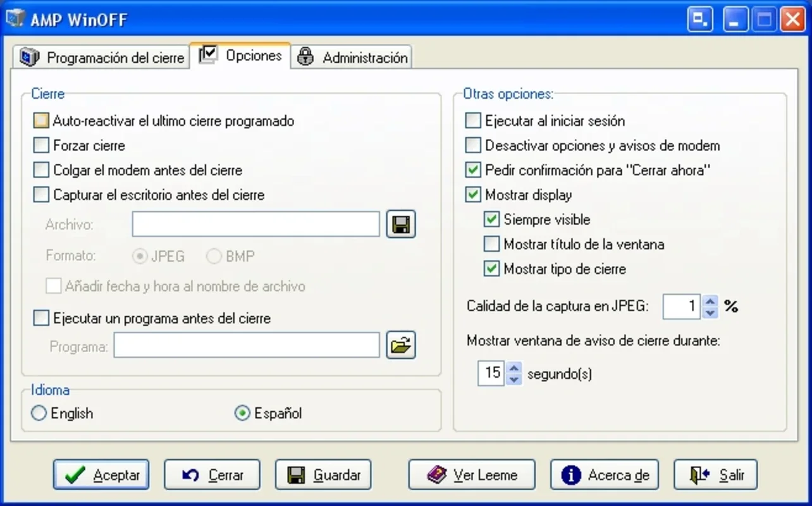The width and height of the screenshot is (812, 506).
Task: Enable Capturar el escritorio antes del cierre
Action: click(41, 195)
